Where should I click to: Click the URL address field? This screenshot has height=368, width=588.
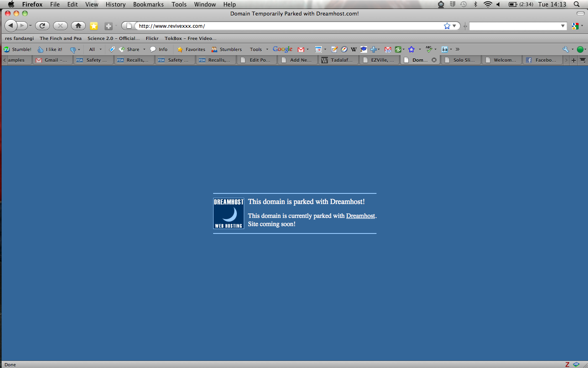click(286, 26)
